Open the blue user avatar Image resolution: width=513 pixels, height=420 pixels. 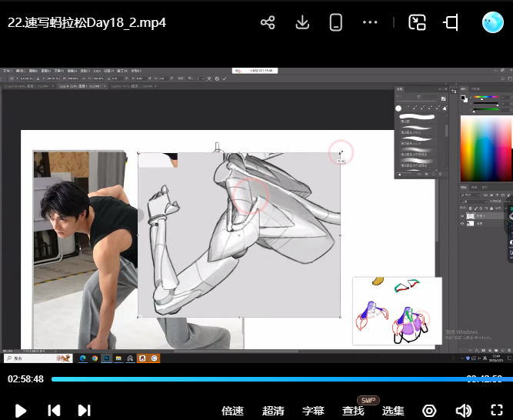(x=492, y=22)
